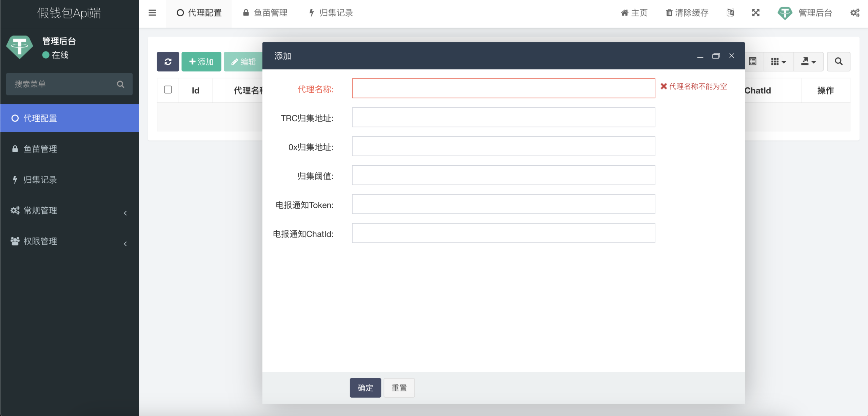Click the 代理名称 input field
Screen dimensions: 868x416
coord(503,88)
